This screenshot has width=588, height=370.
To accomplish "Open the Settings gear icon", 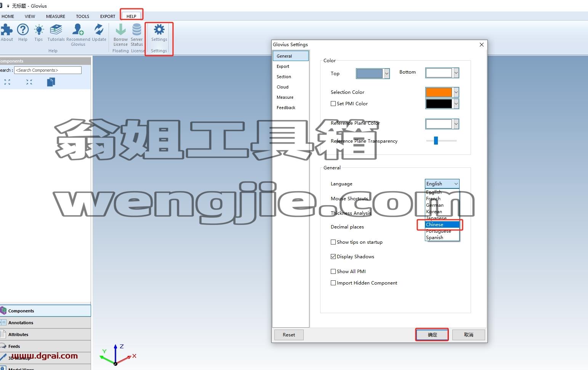I will (159, 30).
